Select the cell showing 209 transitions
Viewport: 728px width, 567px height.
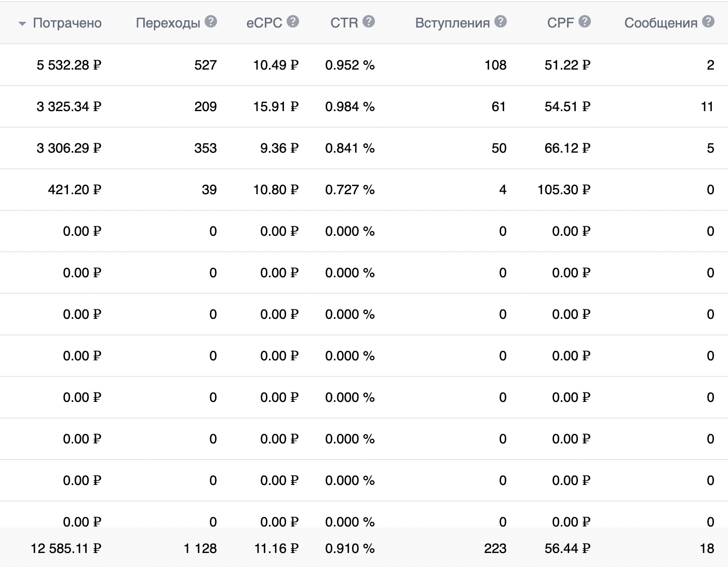(x=206, y=106)
